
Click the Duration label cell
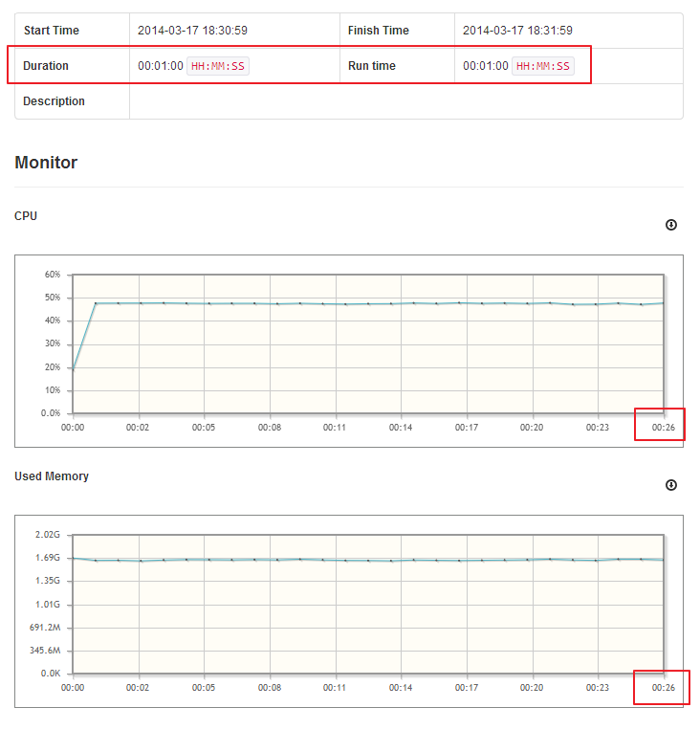coord(46,66)
